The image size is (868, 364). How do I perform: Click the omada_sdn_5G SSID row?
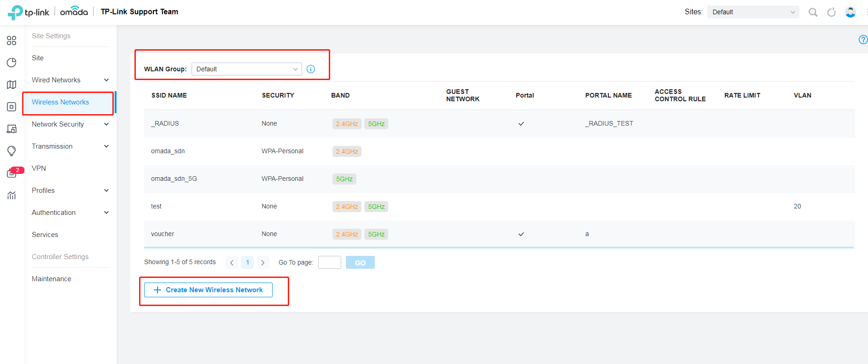click(x=499, y=179)
